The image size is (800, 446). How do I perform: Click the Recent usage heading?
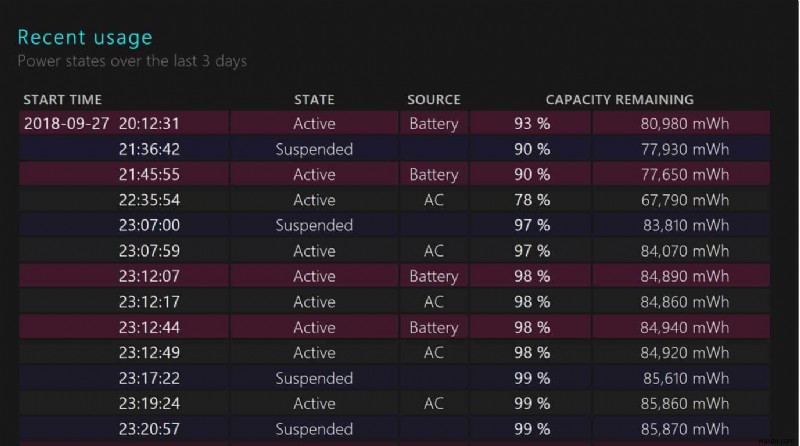pos(85,38)
